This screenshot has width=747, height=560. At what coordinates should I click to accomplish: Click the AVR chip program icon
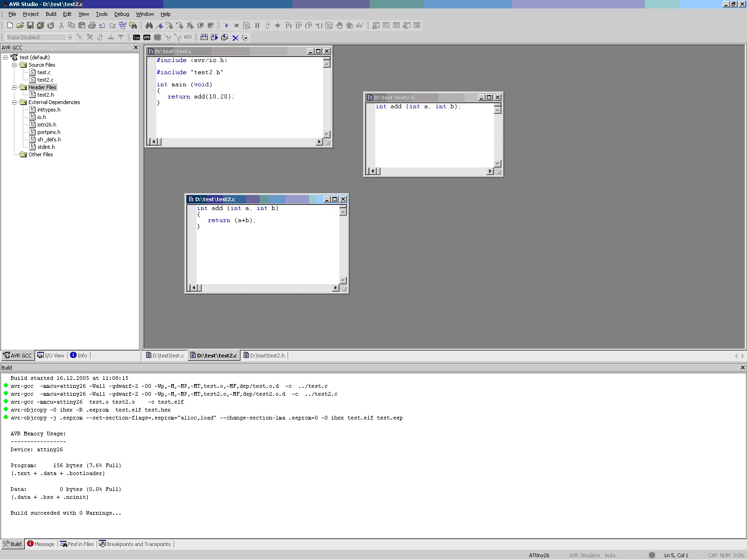(x=147, y=37)
